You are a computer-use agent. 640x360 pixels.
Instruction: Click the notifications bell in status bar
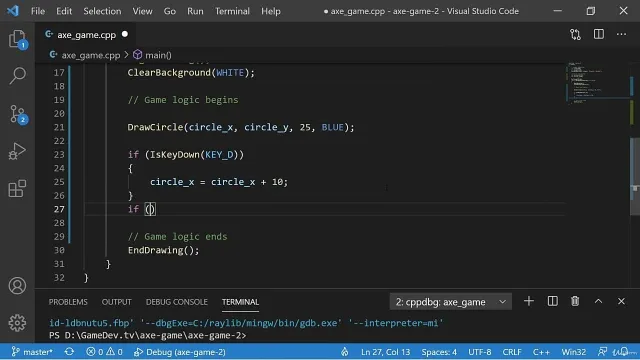pos(624,352)
